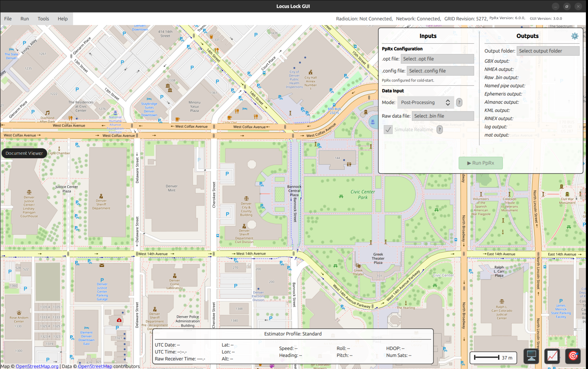Click the UTC Date readout

(167, 345)
